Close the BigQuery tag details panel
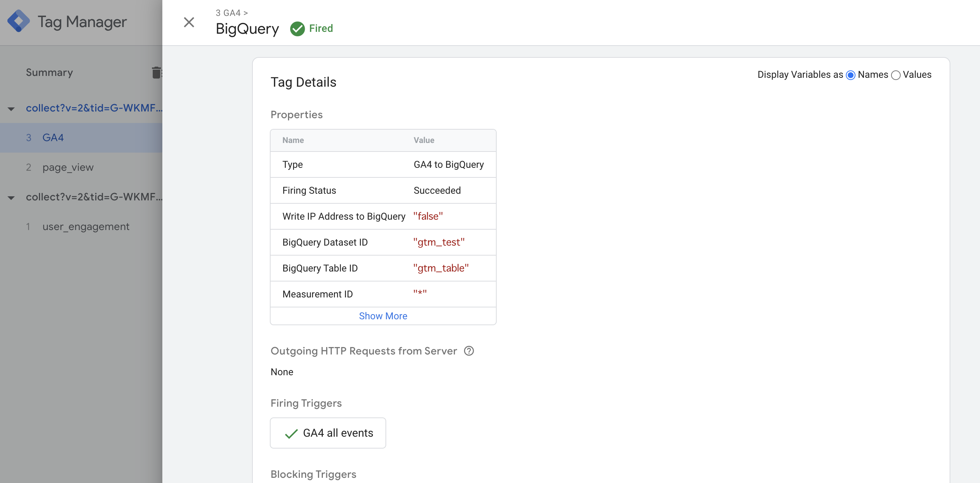 click(x=189, y=23)
